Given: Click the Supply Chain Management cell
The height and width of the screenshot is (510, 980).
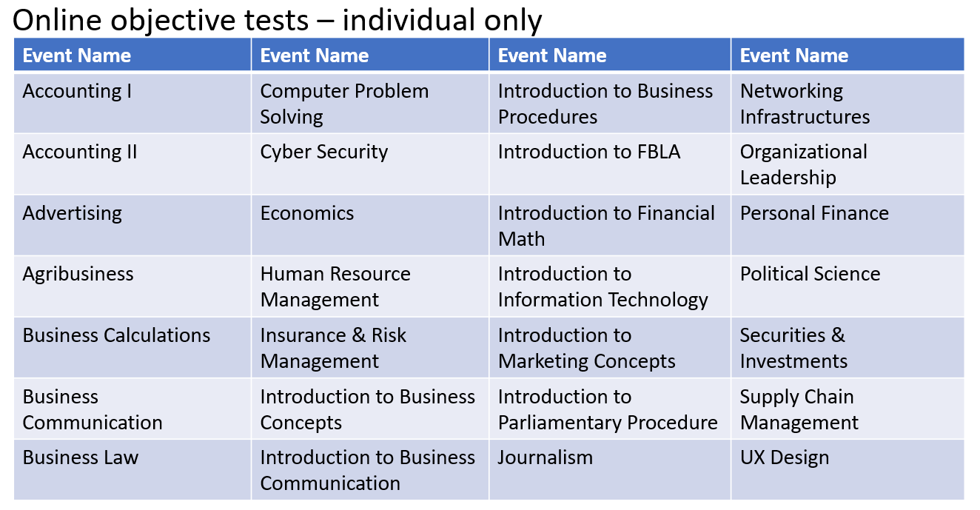Looking at the screenshot, I should coord(848,409).
